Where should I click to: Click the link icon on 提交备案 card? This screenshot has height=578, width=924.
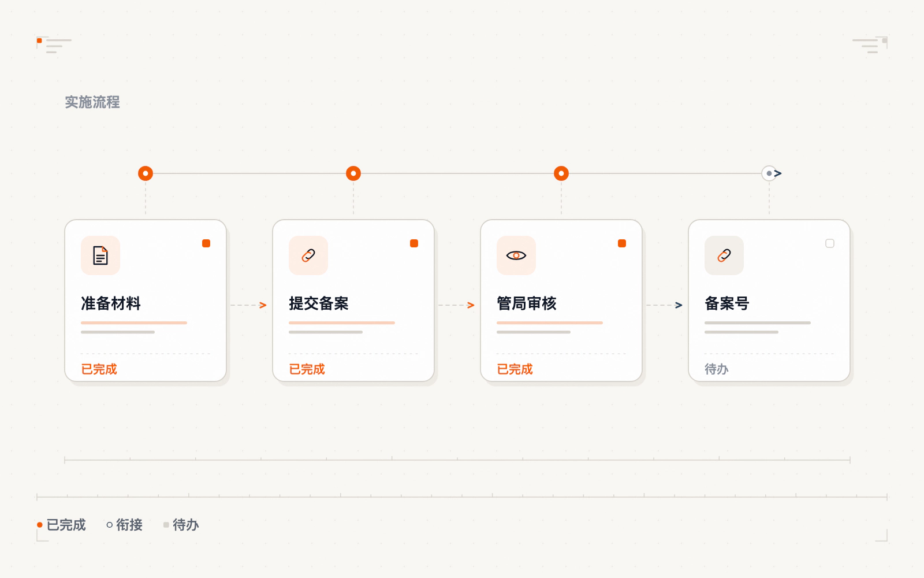[x=308, y=255]
